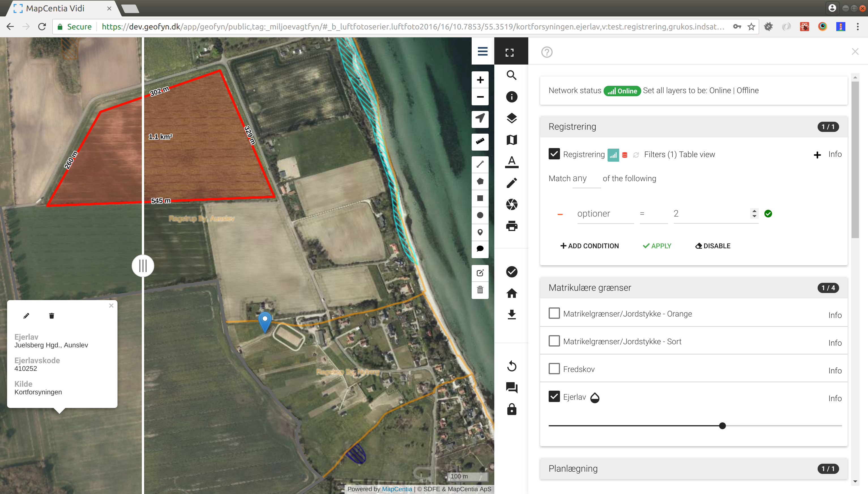Image resolution: width=868 pixels, height=494 pixels.
Task: Open the search magnifier icon
Action: 512,75
